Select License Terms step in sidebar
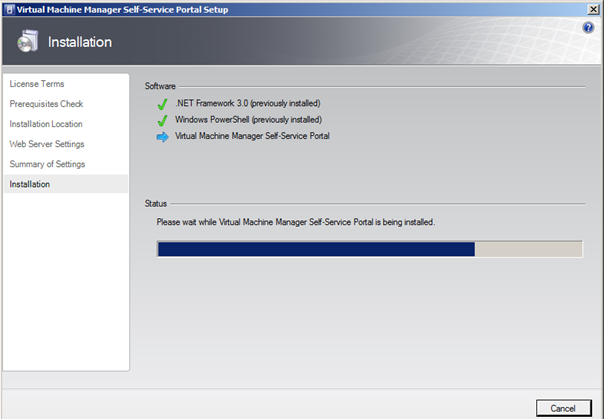The image size is (604, 419). [37, 84]
